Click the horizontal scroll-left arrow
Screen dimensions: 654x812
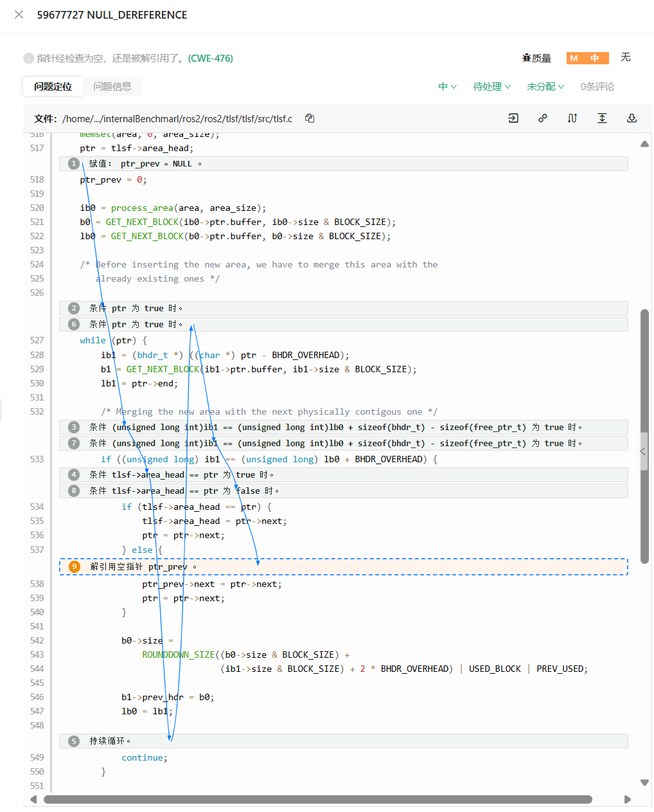(x=35, y=800)
